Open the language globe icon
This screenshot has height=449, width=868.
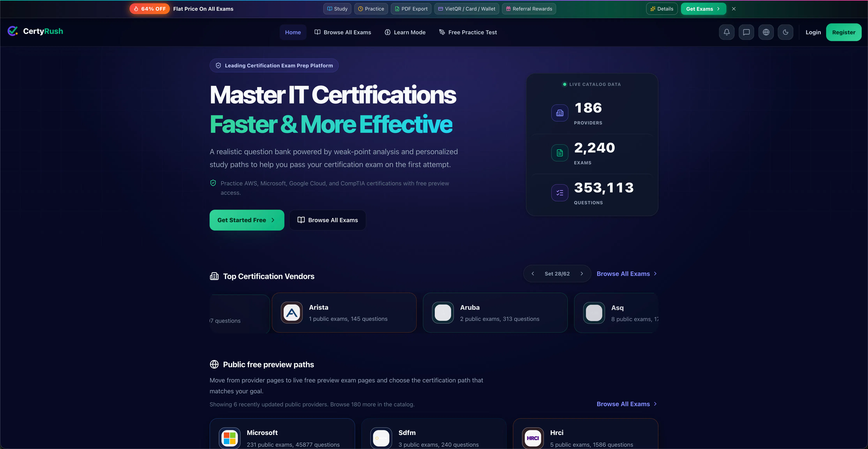[766, 32]
